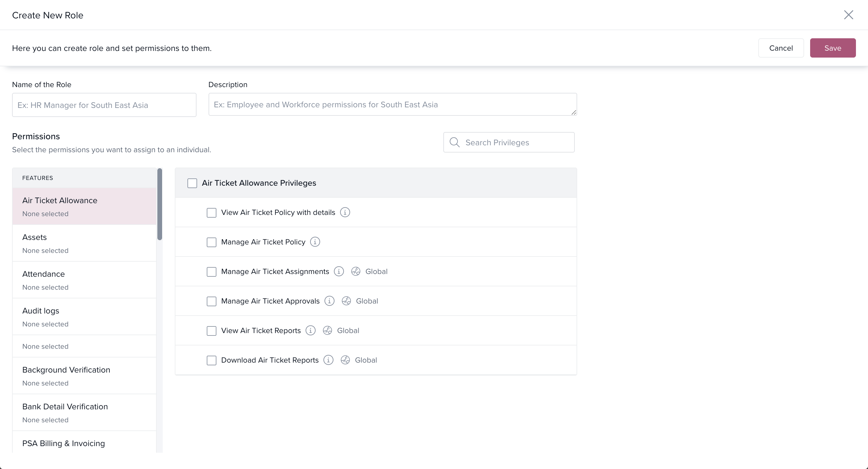Click the globe scope icon for Manage Air Ticket Approvals

tap(346, 301)
